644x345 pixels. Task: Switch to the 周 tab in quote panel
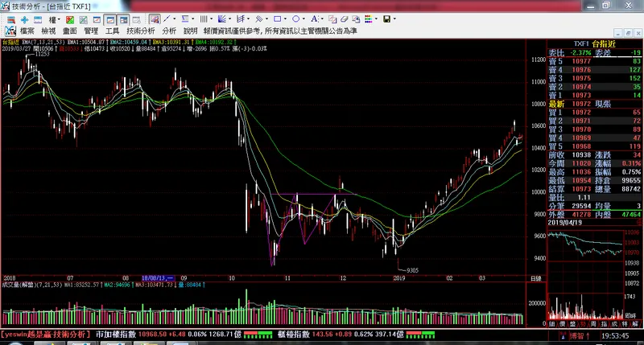click(x=593, y=324)
